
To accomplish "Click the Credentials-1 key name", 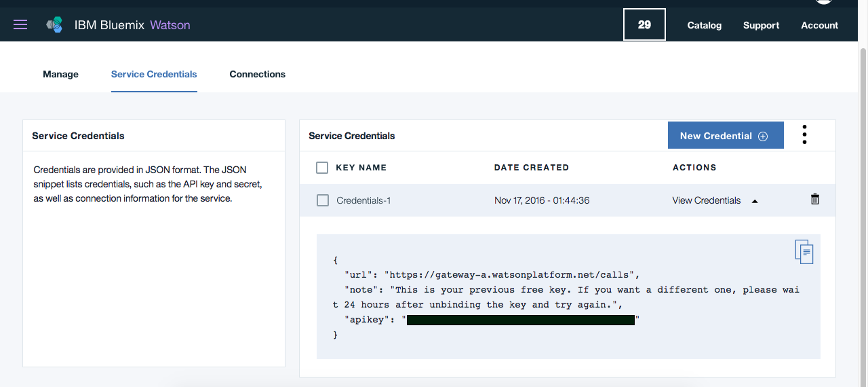I will point(363,200).
